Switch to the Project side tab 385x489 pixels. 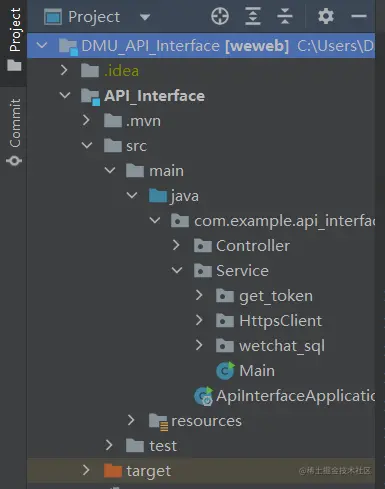coord(14,40)
